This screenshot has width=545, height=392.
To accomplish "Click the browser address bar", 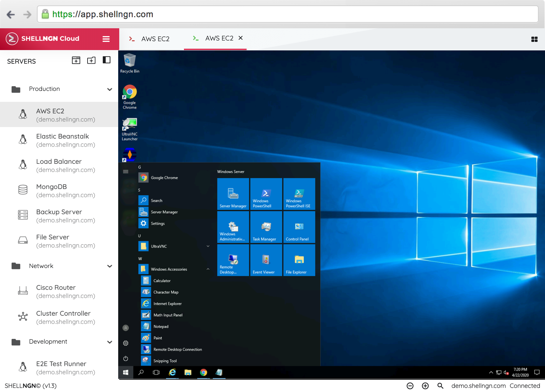I will click(287, 14).
